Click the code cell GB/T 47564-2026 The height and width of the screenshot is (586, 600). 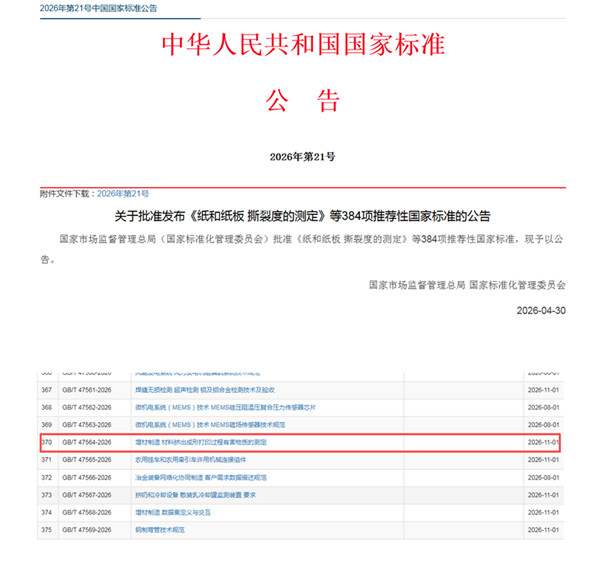pyautogui.click(x=87, y=442)
